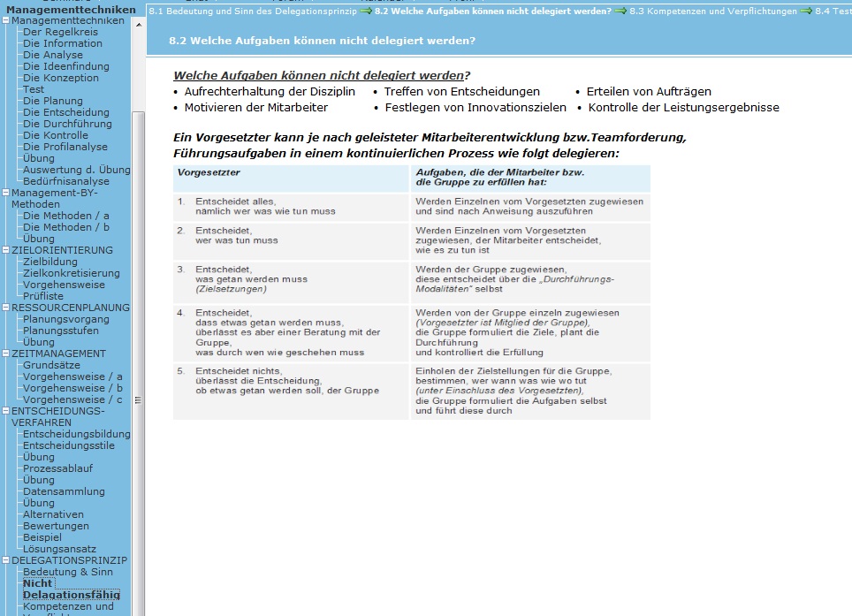
Task: Navigate to Planungsstufen
Action: [61, 331]
